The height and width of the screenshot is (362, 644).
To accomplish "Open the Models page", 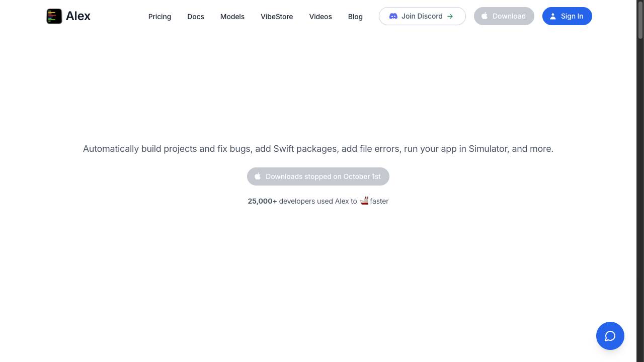I will pos(232,17).
